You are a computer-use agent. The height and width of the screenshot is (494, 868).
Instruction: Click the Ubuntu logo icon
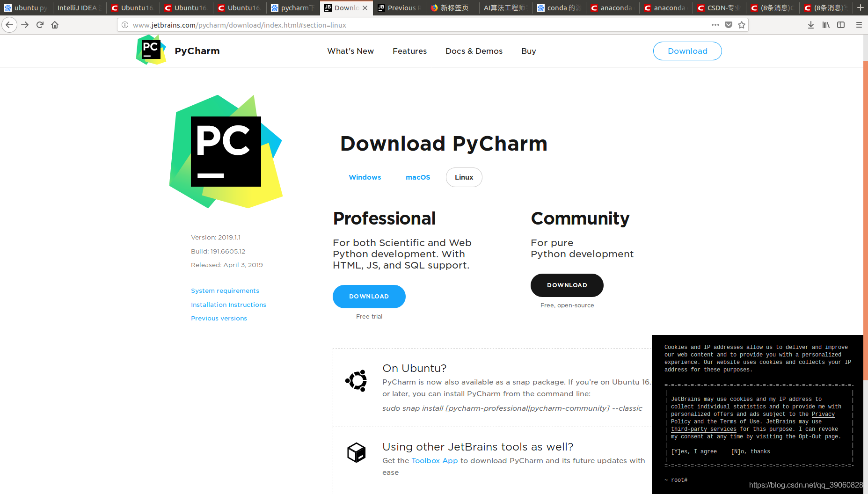pyautogui.click(x=356, y=381)
